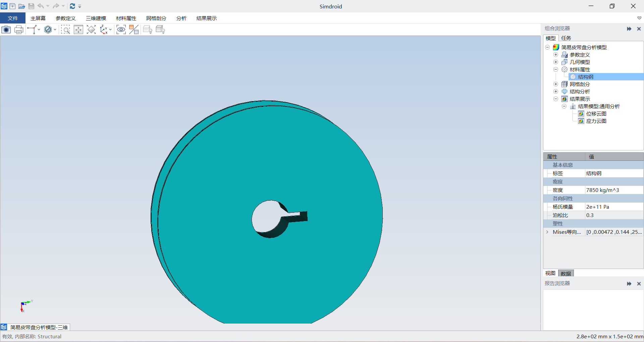Select the 应力云图 result item
644x342 pixels.
click(596, 121)
